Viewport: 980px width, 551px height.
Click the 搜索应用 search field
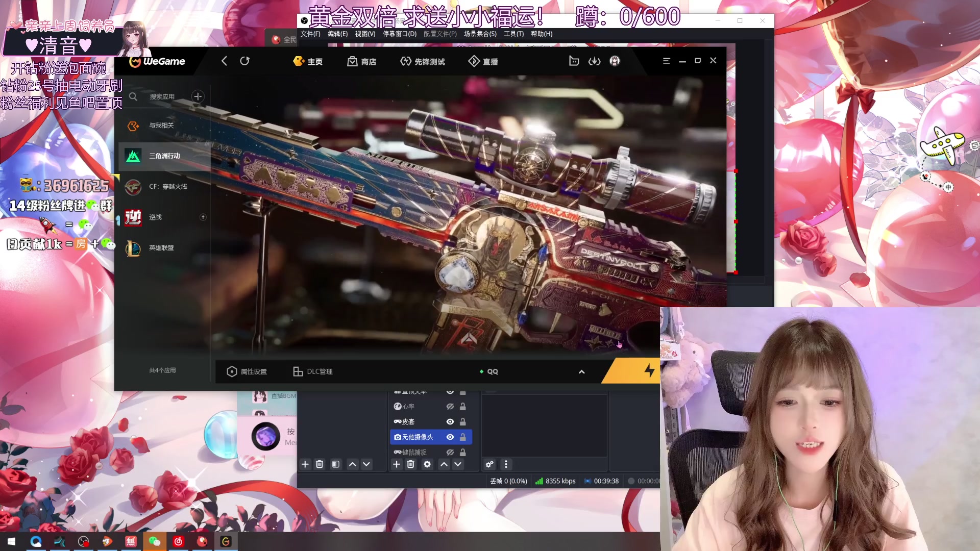pyautogui.click(x=162, y=96)
